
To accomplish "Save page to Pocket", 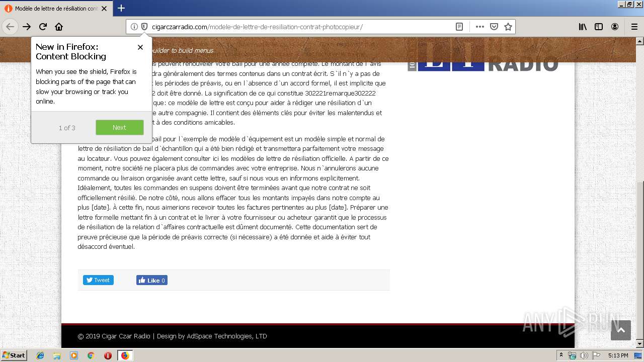I will click(494, 27).
